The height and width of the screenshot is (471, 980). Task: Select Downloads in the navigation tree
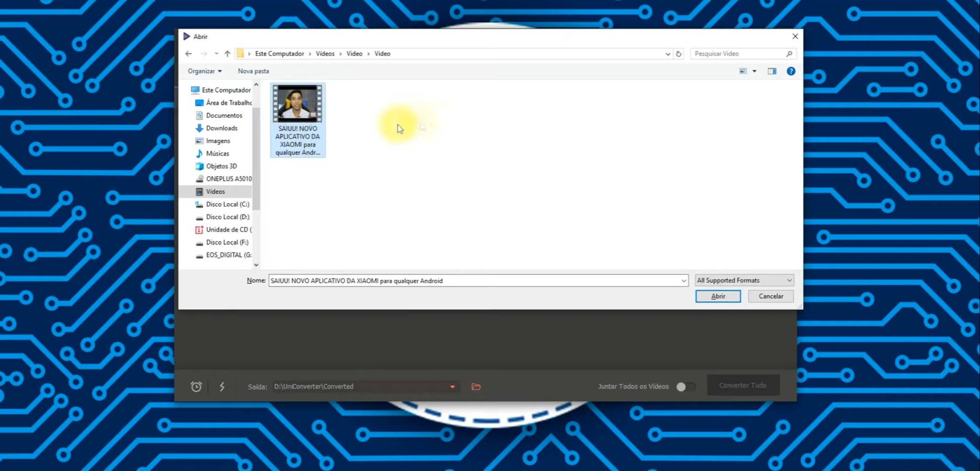pyautogui.click(x=221, y=128)
